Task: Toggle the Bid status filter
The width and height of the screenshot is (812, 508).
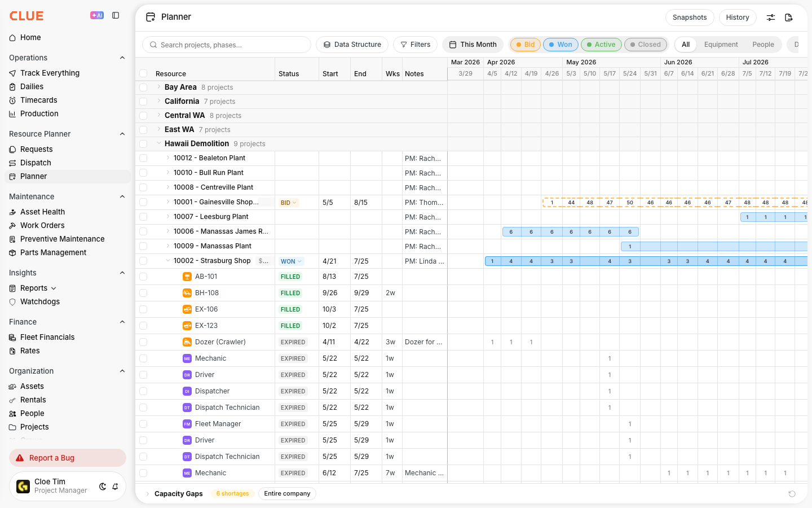Action: pyautogui.click(x=525, y=45)
